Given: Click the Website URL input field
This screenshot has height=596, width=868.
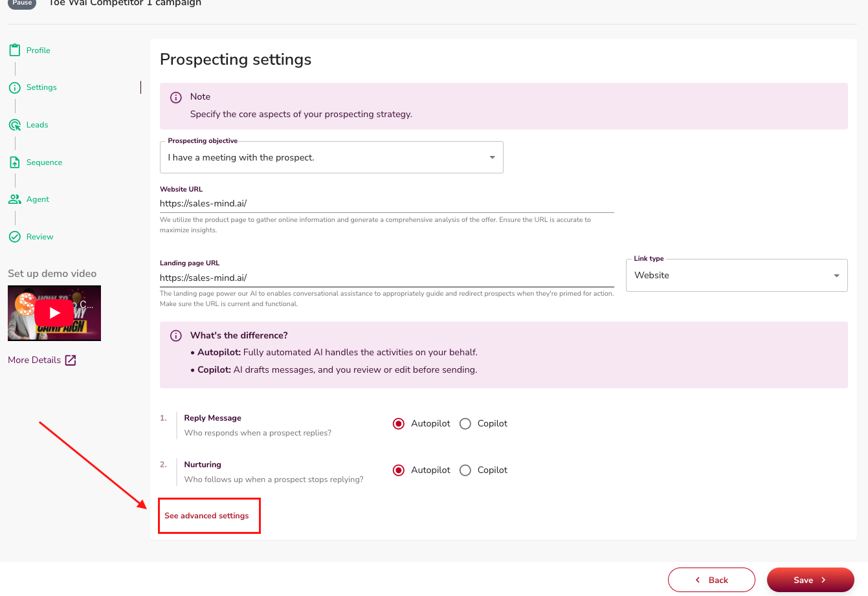Looking at the screenshot, I should 386,203.
